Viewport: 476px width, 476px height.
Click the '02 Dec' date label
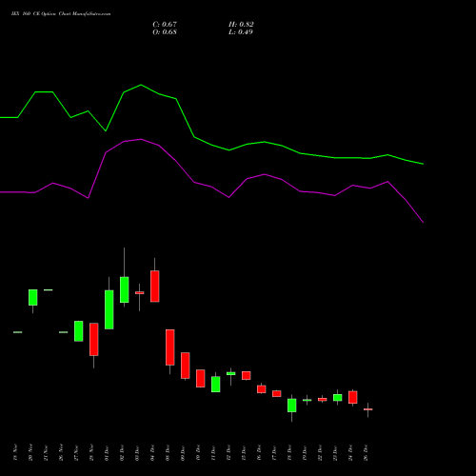122,452
